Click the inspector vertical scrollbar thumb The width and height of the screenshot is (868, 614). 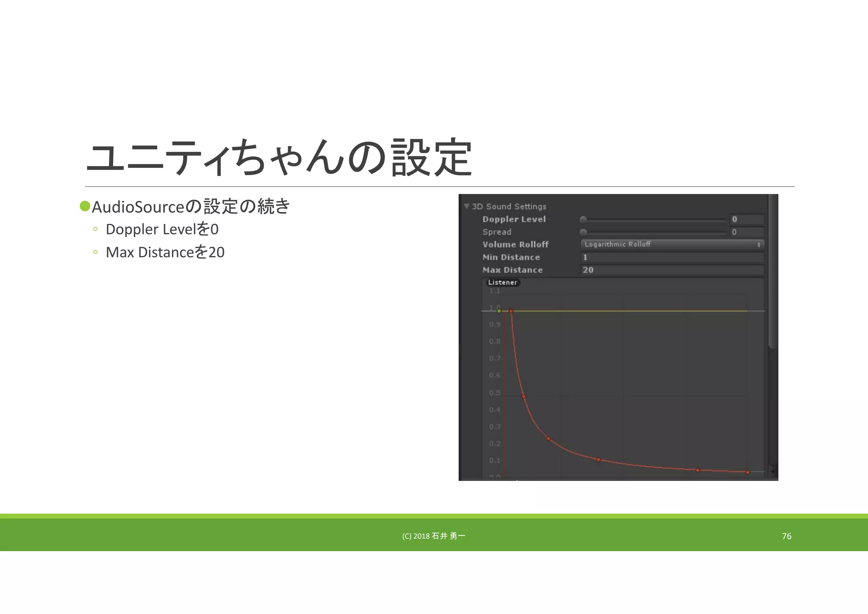[772, 271]
